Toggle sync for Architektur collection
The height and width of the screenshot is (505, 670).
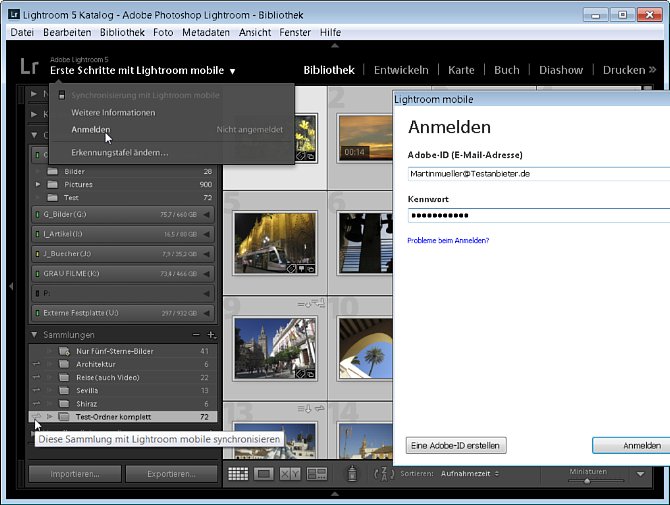click(35, 364)
